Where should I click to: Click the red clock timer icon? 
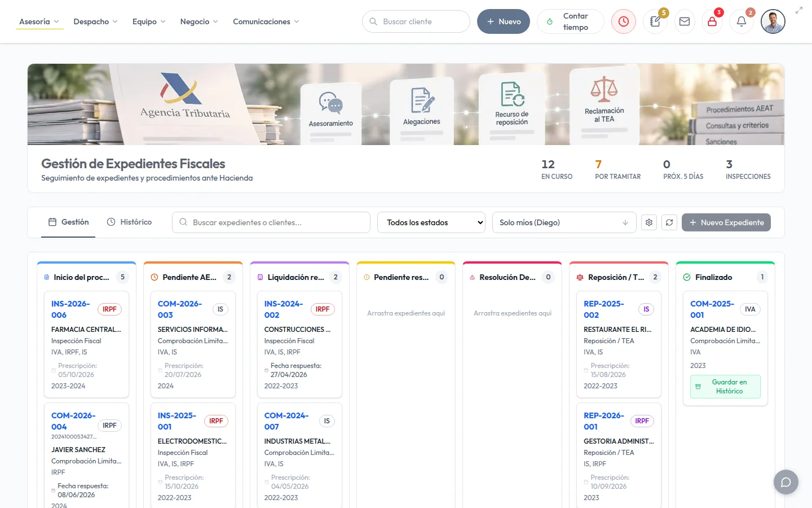pos(624,21)
